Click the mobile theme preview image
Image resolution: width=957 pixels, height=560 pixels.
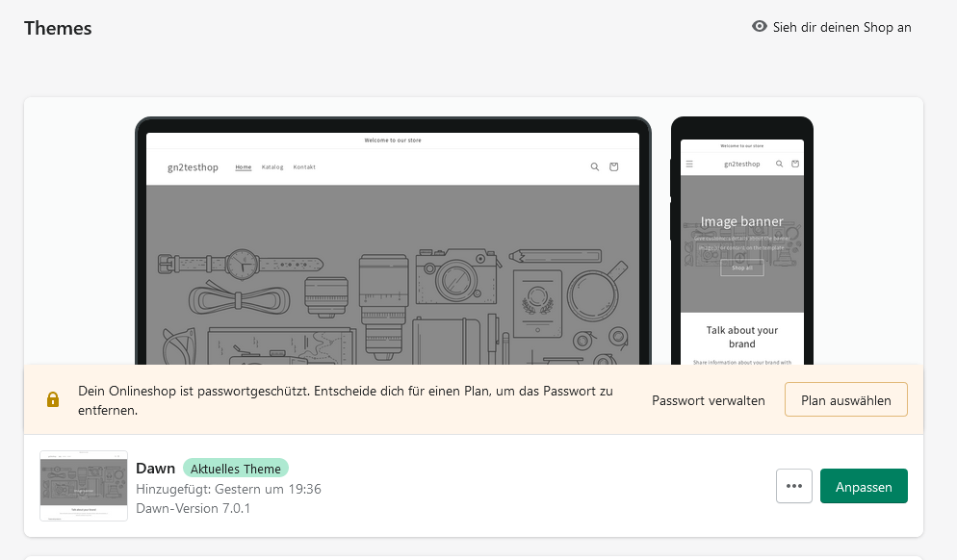point(742,241)
